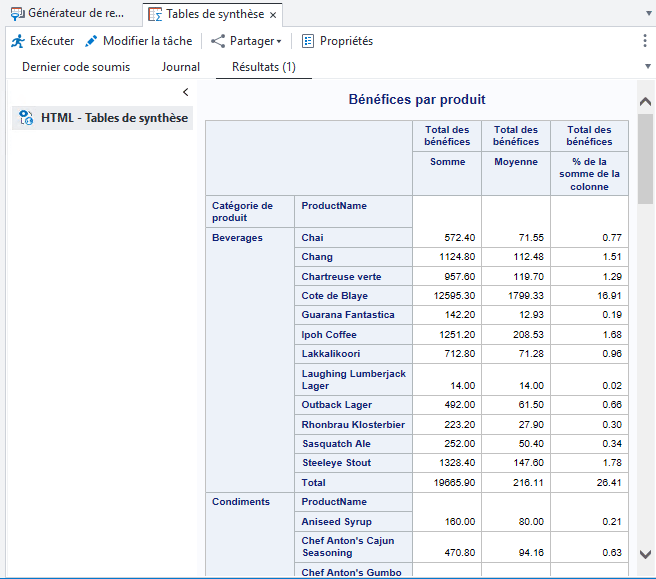Click the Propriétés list icon

point(308,41)
